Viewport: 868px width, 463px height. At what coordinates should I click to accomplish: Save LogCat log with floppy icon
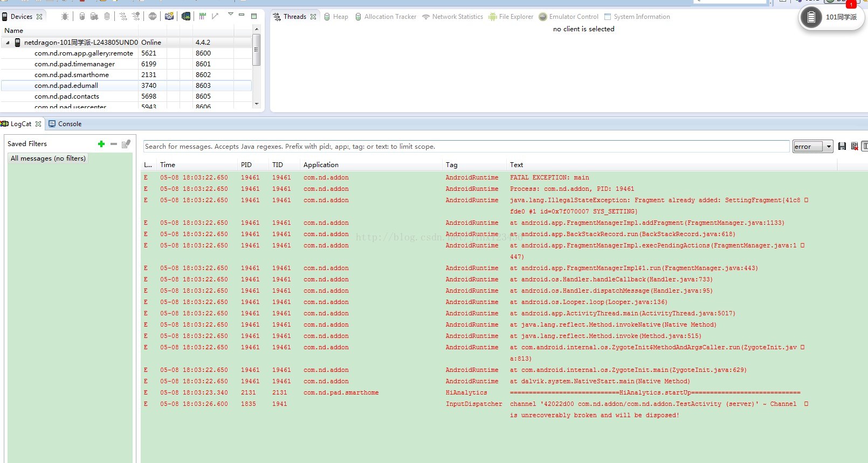tap(842, 146)
